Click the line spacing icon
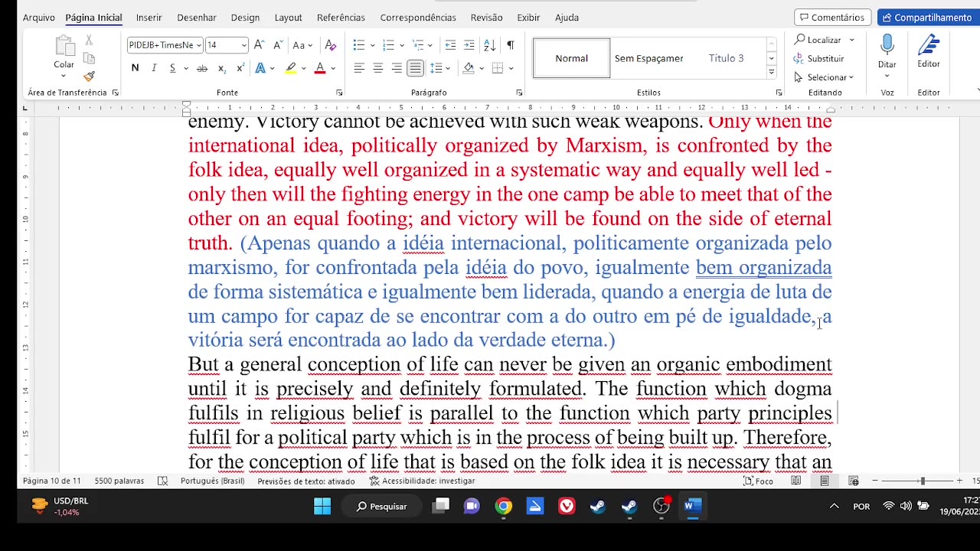 pos(436,68)
